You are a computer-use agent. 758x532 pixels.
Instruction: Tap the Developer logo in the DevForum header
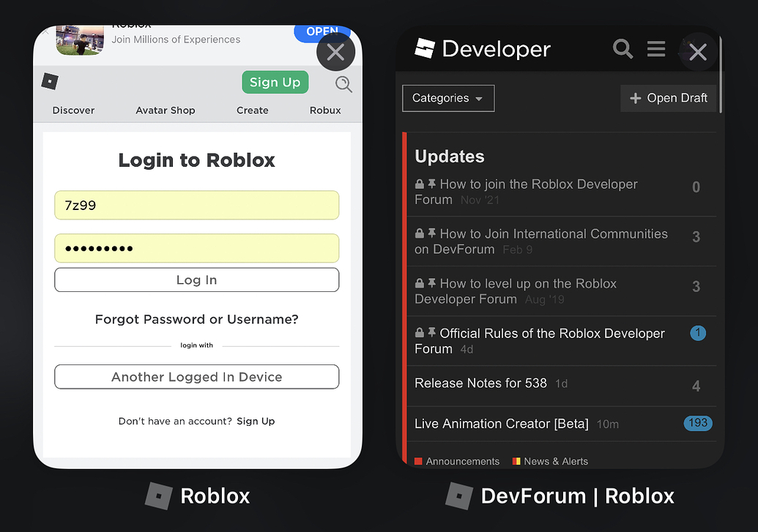tap(425, 48)
